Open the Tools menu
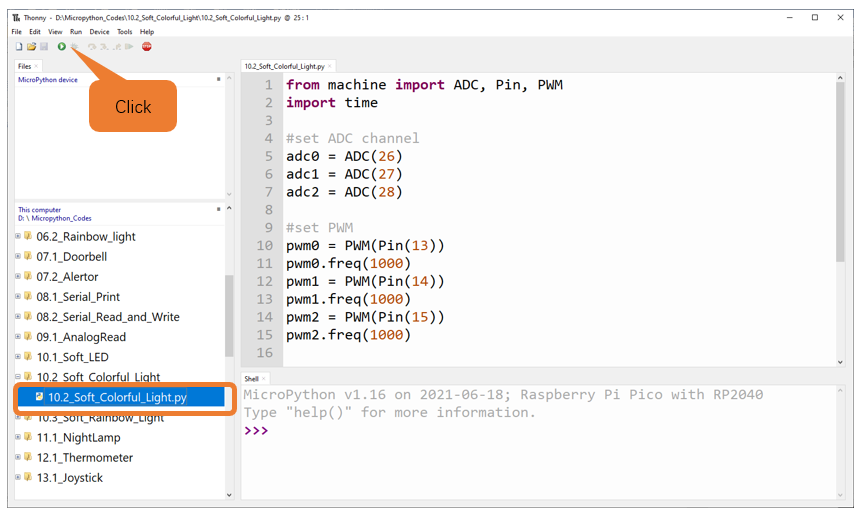The width and height of the screenshot is (863, 515). pos(124,32)
